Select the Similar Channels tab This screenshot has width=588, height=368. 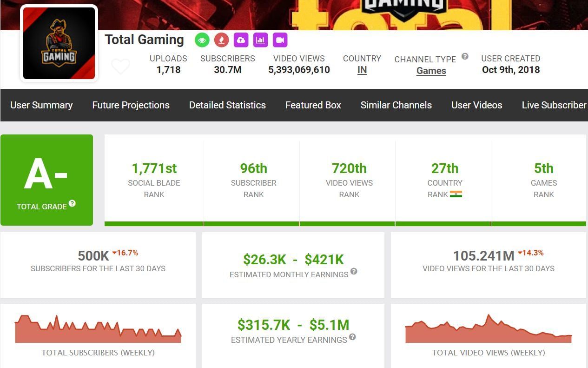[x=396, y=105]
